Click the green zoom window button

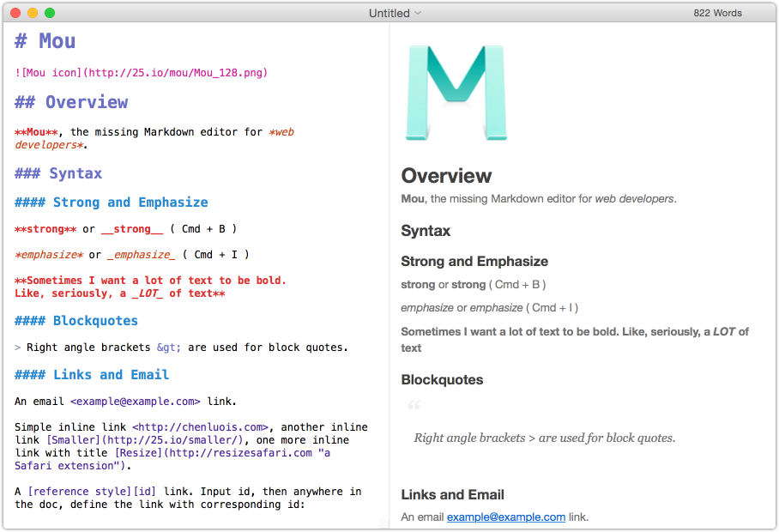tap(50, 13)
